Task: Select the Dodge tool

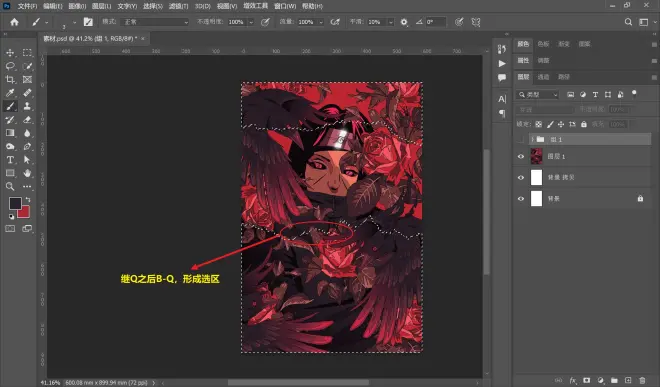Action: pyautogui.click(x=10, y=147)
